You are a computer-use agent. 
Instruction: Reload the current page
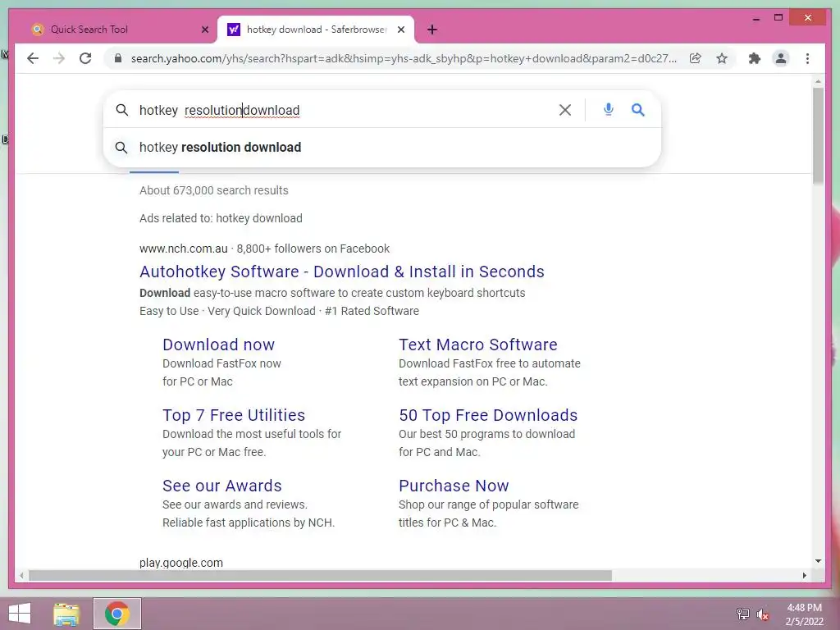point(85,58)
